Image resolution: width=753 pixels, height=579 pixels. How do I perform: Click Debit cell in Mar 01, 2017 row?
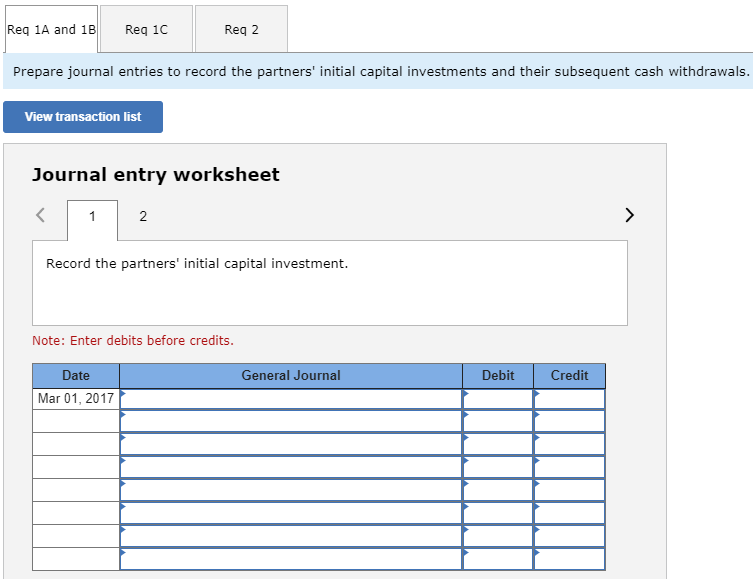point(498,399)
